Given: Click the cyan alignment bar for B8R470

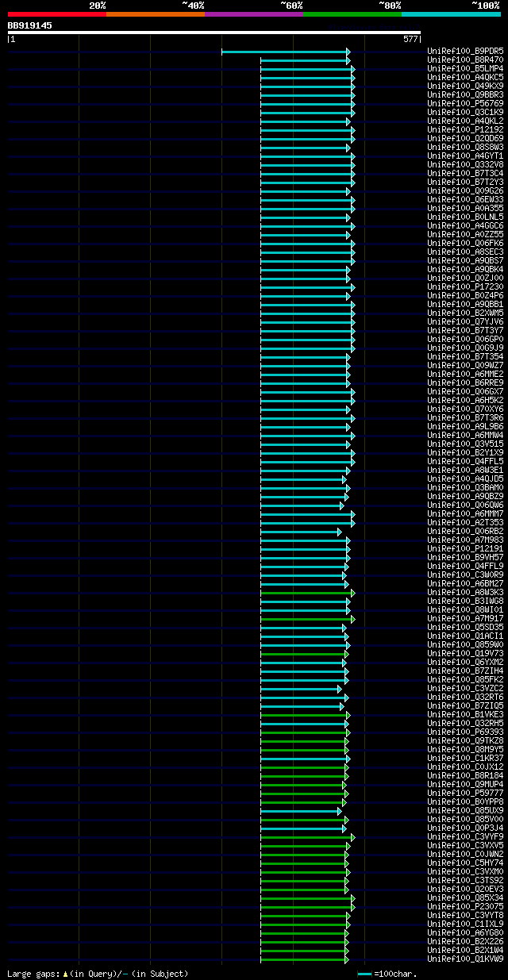Looking at the screenshot, I should pos(306,60).
